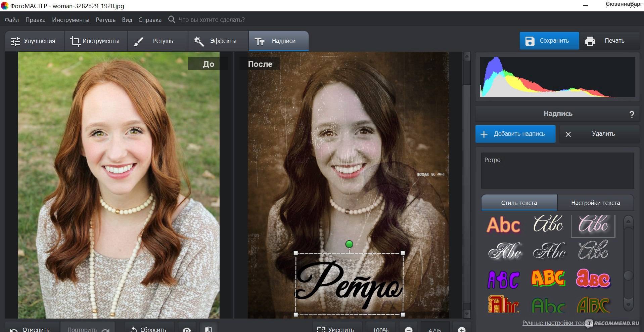Select the pink bubble abc style
The image size is (644, 332).
(593, 279)
